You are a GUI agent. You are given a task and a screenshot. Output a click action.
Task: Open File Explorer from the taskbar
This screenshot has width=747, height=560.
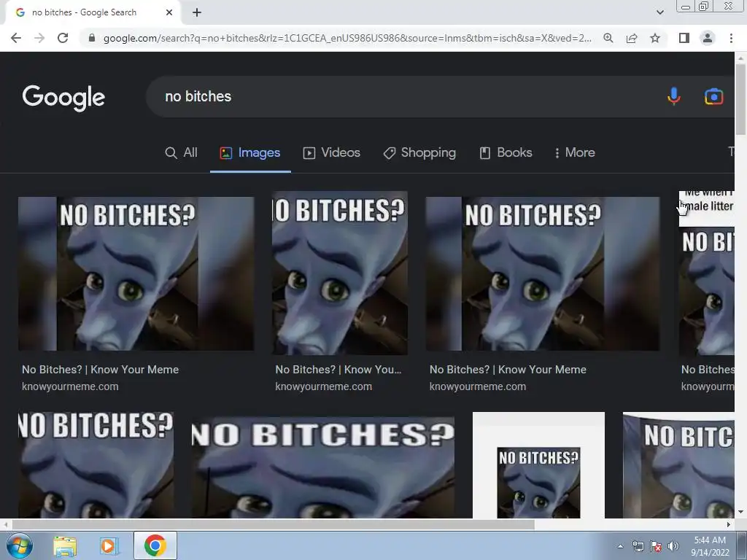coord(65,545)
